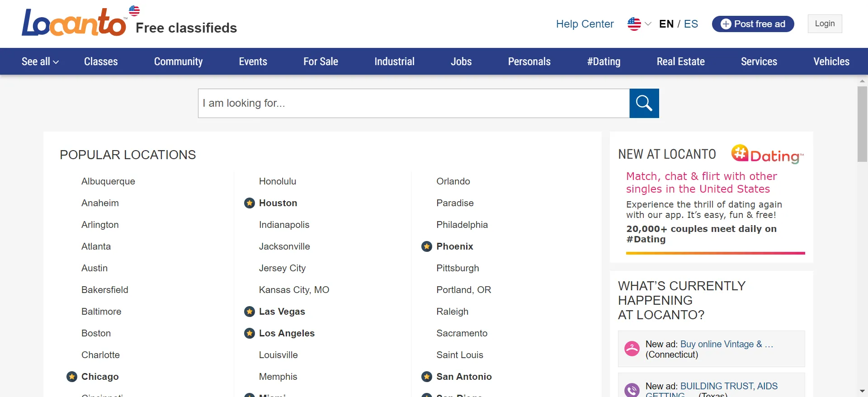Open the Help Center link
This screenshot has height=397, width=868.
coord(585,24)
